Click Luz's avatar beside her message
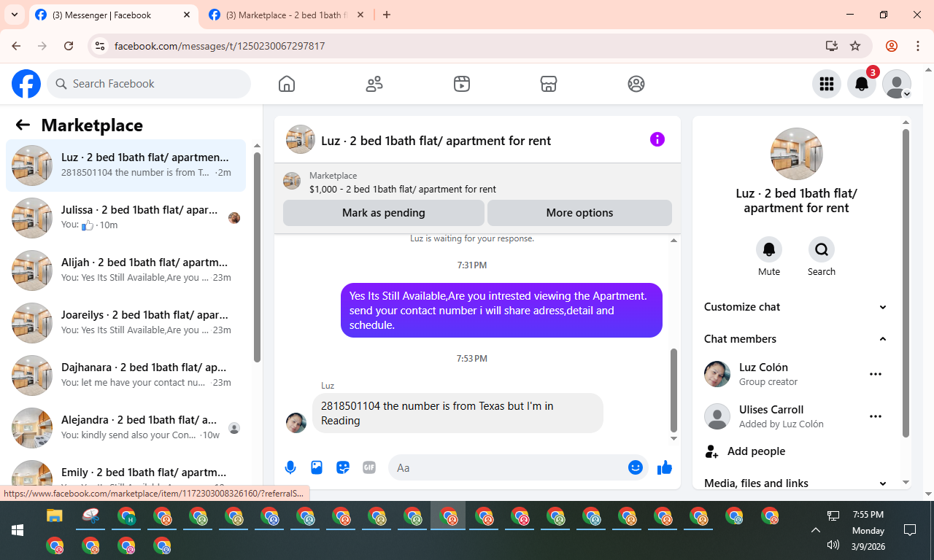The image size is (934, 560). tap(296, 423)
